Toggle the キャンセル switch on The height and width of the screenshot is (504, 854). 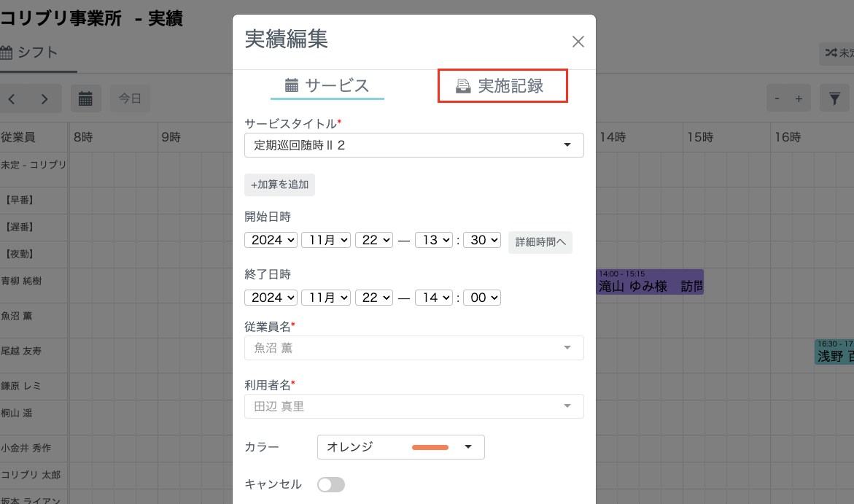coord(331,484)
